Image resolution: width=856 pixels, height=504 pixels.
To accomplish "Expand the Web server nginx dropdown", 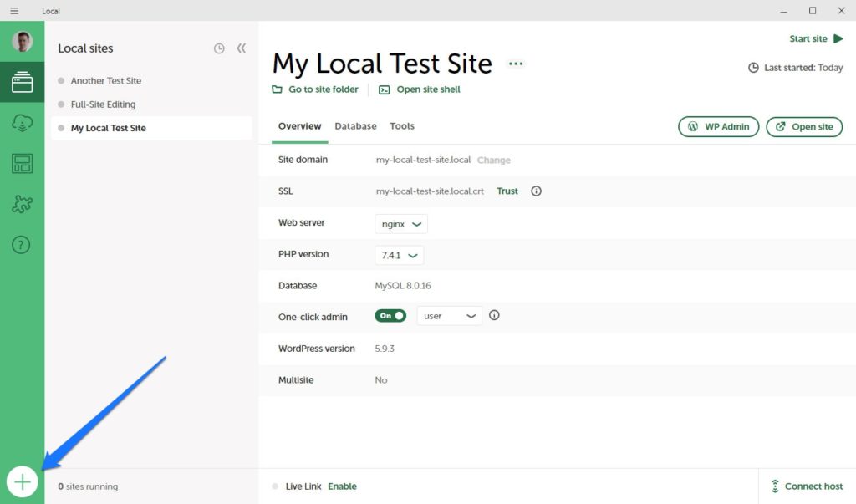I will click(401, 224).
